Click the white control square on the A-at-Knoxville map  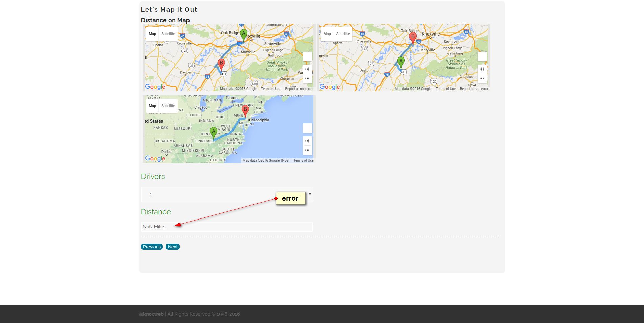tap(308, 56)
